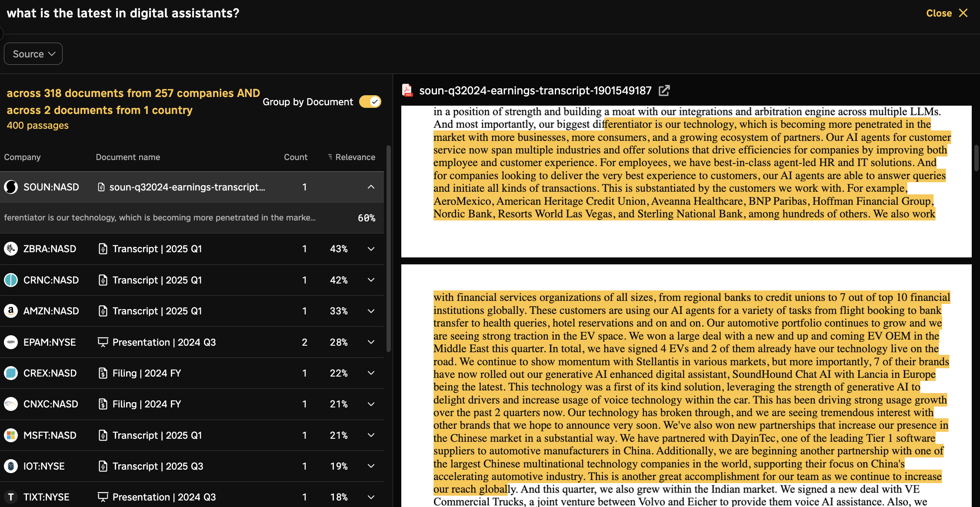Open transcript PDF in external window icon
The height and width of the screenshot is (507, 980).
[x=664, y=90]
